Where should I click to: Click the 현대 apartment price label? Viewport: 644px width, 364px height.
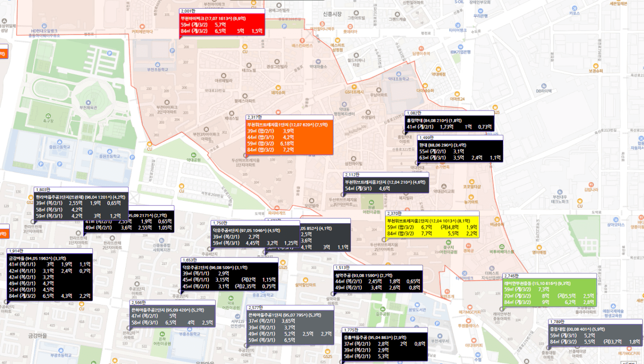[460, 151]
